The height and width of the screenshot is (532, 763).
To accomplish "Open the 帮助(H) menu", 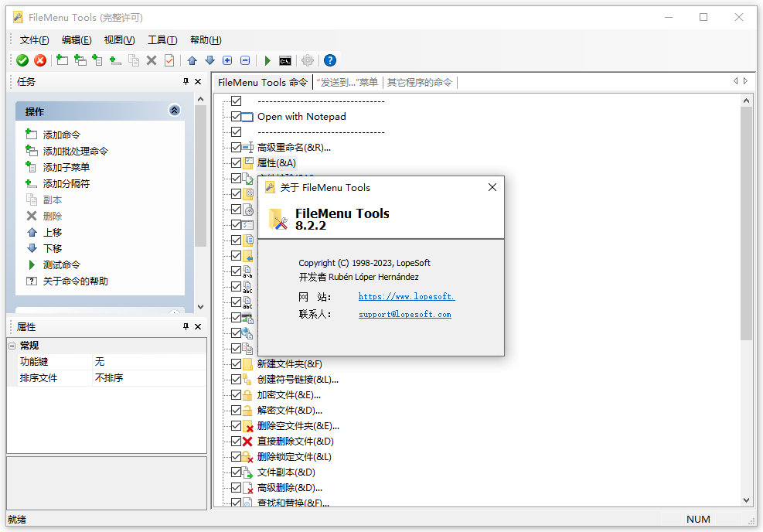I will click(x=206, y=40).
